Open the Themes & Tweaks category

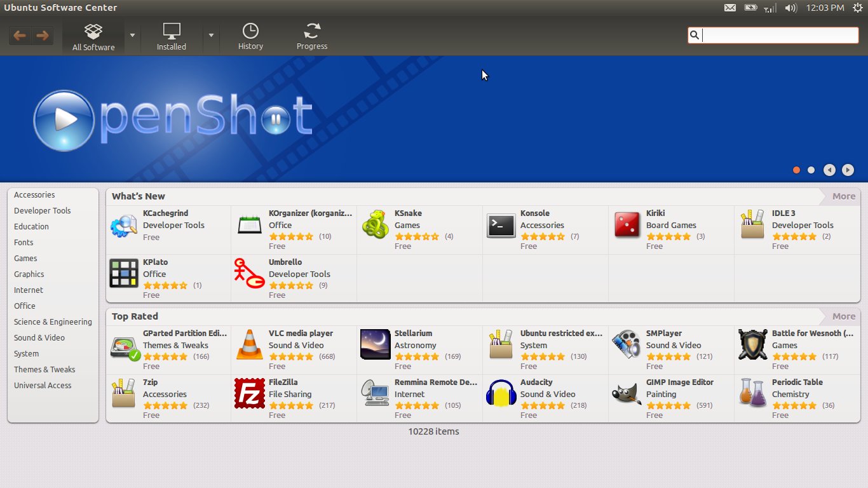(44, 370)
